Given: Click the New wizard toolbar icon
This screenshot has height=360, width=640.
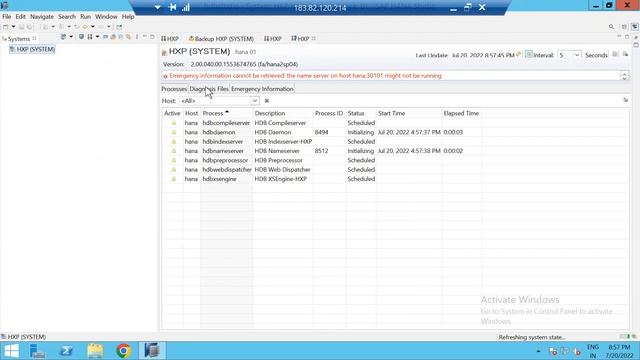Looking at the screenshot, I should [6, 27].
